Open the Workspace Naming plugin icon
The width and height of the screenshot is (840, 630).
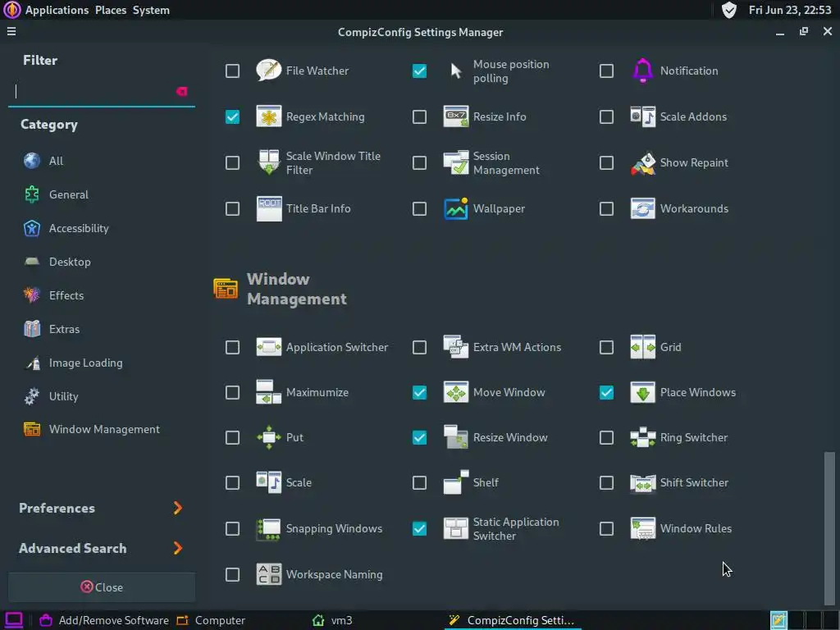268,574
